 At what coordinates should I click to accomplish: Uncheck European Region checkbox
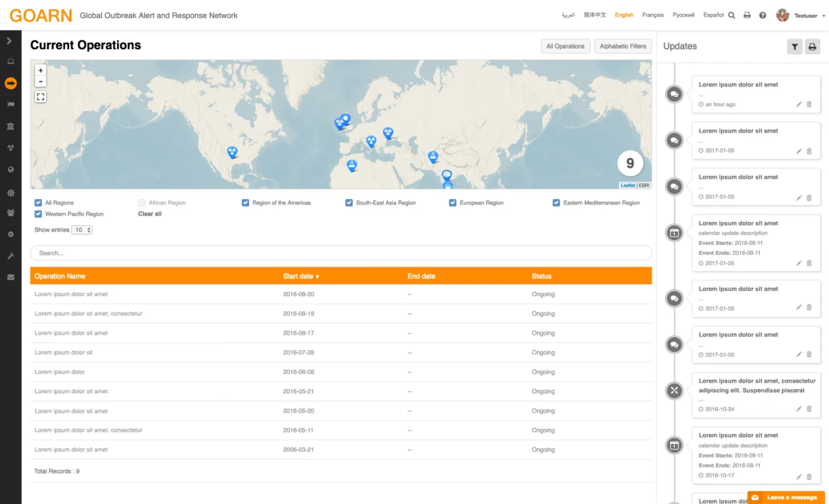(x=453, y=203)
